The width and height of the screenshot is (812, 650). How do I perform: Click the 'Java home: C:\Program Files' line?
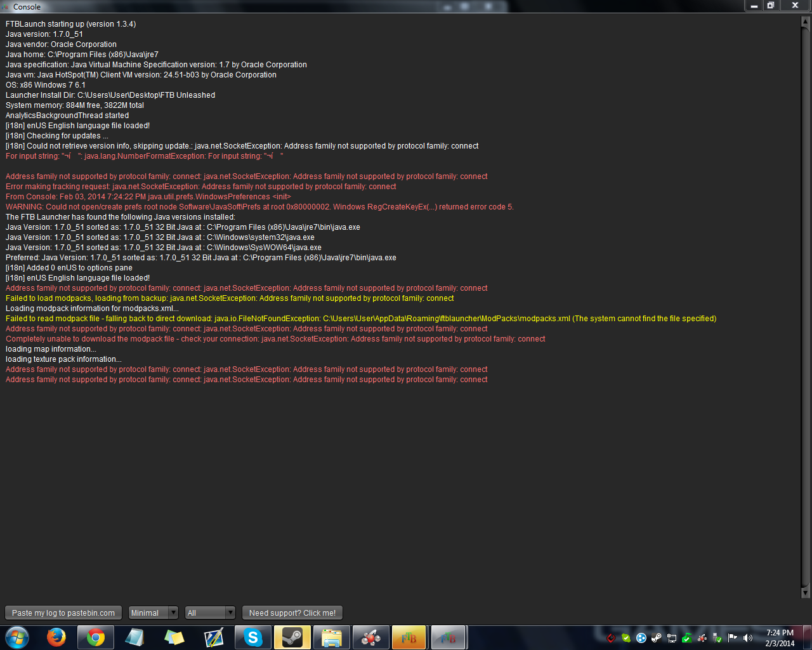[82, 55]
